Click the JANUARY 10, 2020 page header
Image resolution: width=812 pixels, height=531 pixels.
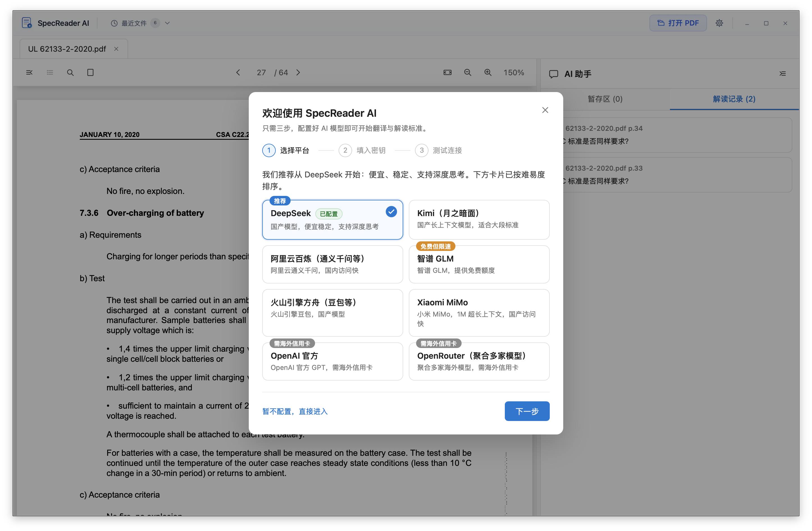(110, 134)
